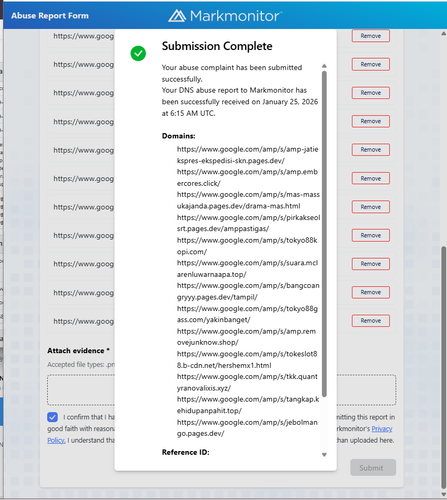Click the suara.mclarenluwarnaapa.top URL

click(x=247, y=269)
